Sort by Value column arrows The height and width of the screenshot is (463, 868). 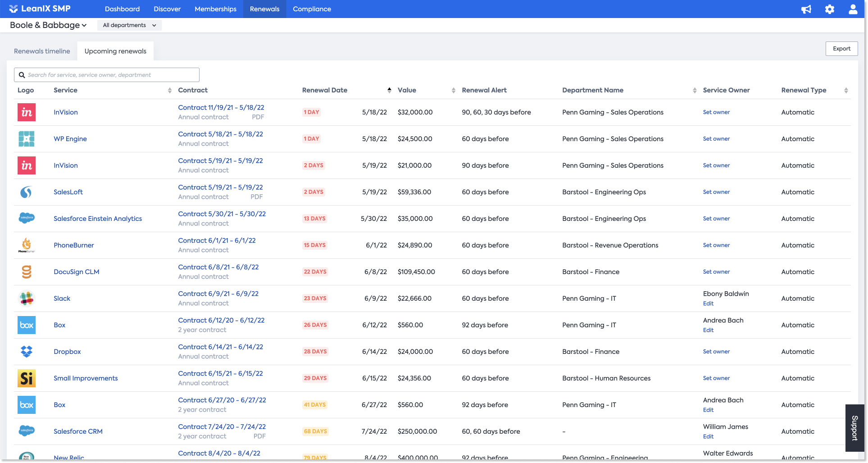click(453, 91)
